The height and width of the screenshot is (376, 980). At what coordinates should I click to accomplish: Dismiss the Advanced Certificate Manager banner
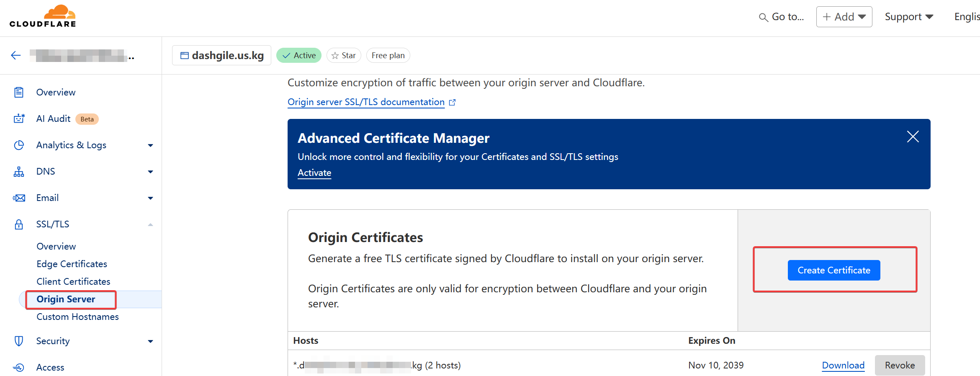(913, 136)
